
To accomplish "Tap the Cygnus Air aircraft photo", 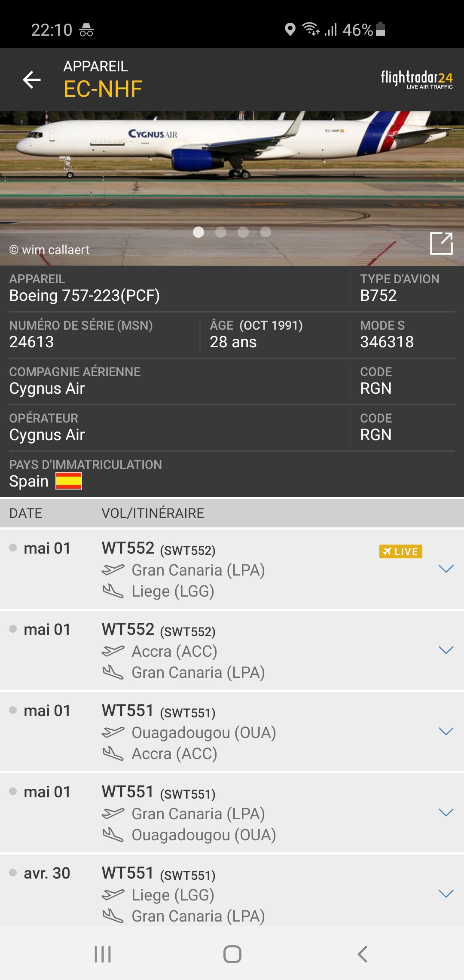I will [x=232, y=189].
